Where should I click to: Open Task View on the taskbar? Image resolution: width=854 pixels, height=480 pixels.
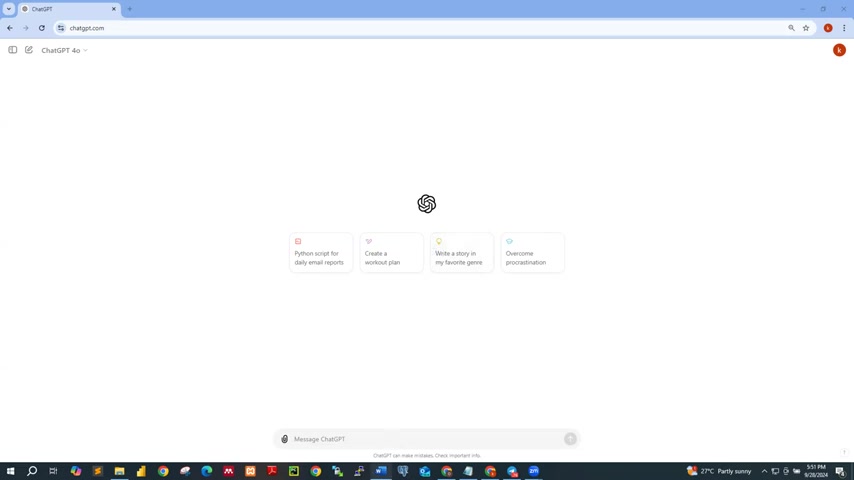[x=53, y=471]
